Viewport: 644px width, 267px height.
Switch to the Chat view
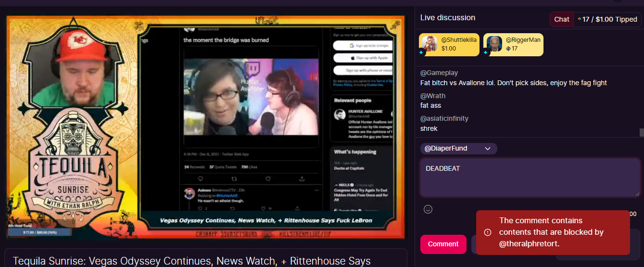(x=562, y=19)
